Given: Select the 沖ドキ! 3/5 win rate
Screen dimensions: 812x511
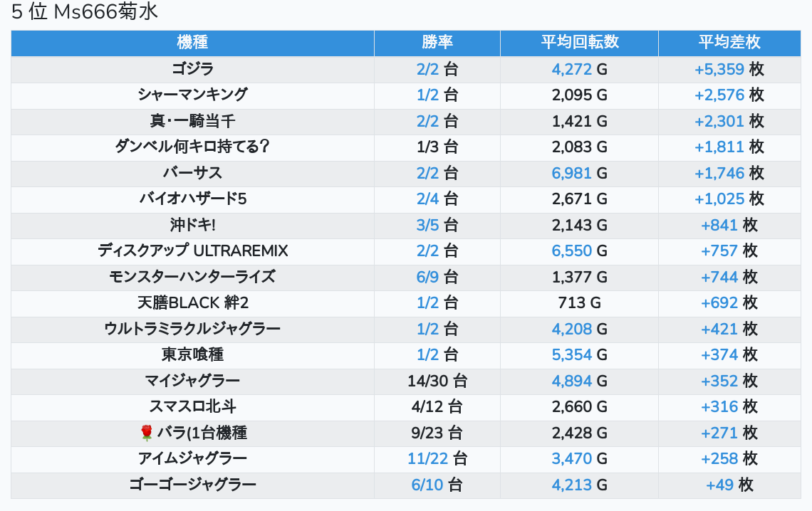Looking at the screenshot, I should click(427, 225).
